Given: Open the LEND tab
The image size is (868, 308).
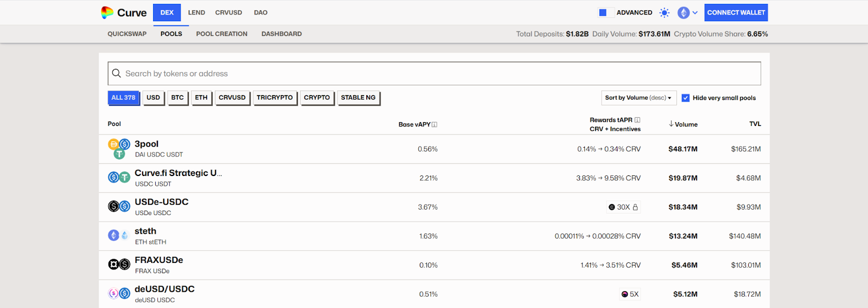Looking at the screenshot, I should click(x=196, y=12).
